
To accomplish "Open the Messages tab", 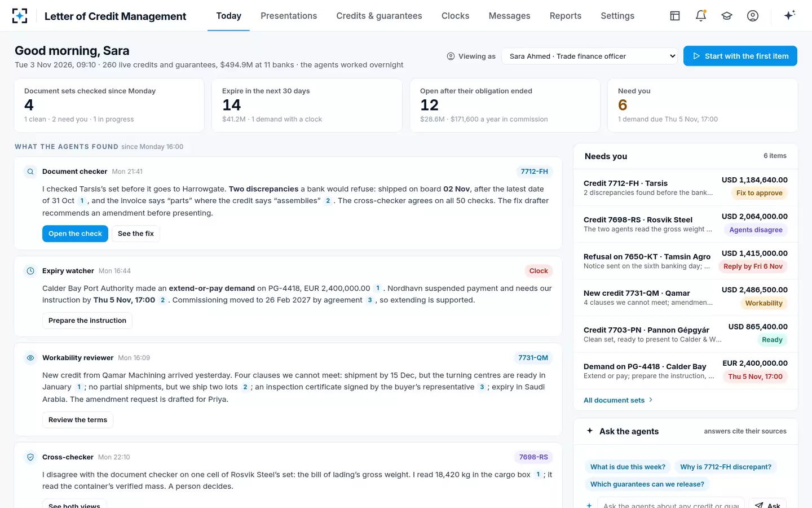I will pyautogui.click(x=509, y=16).
